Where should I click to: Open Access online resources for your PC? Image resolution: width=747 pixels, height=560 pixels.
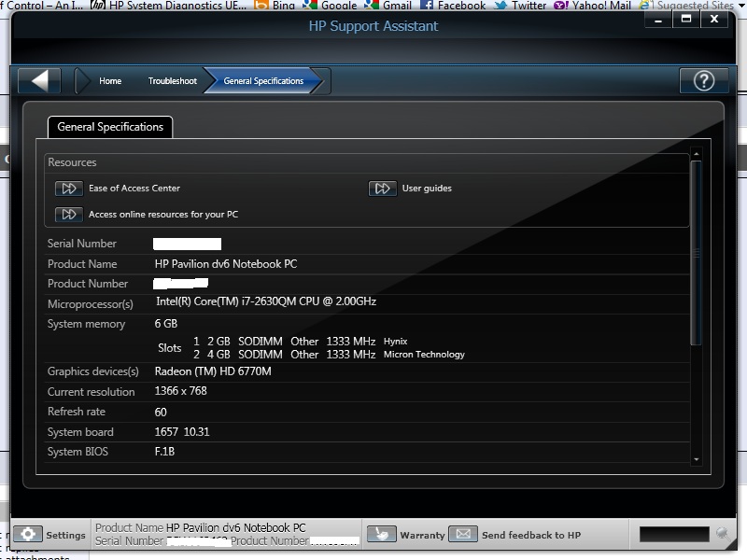click(x=163, y=215)
